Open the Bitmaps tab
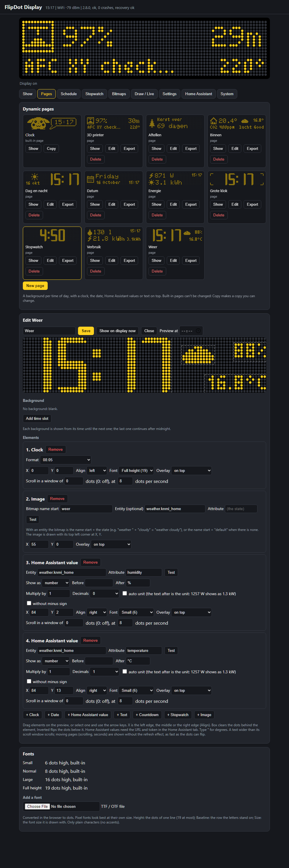Image resolution: width=289 pixels, height=868 pixels. click(119, 94)
